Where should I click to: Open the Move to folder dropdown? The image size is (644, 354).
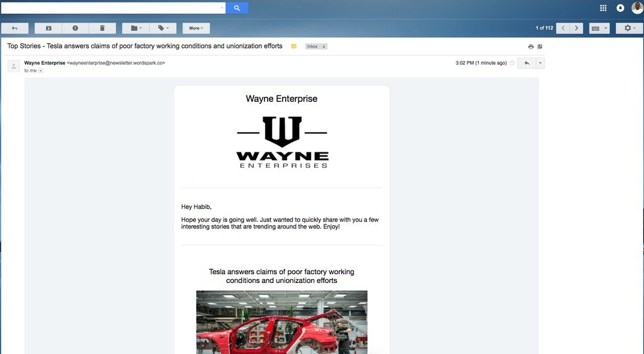(x=136, y=28)
